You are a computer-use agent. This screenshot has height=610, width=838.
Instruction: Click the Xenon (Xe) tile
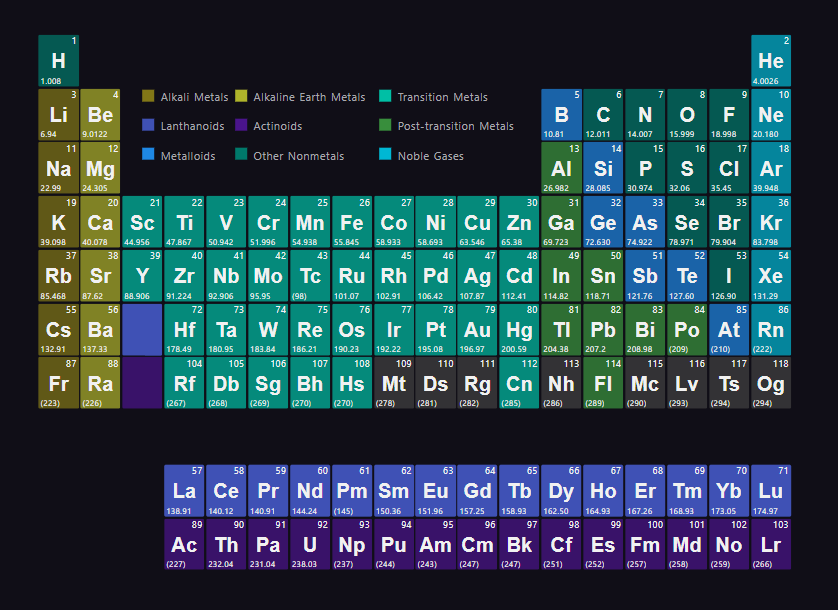coord(771,276)
